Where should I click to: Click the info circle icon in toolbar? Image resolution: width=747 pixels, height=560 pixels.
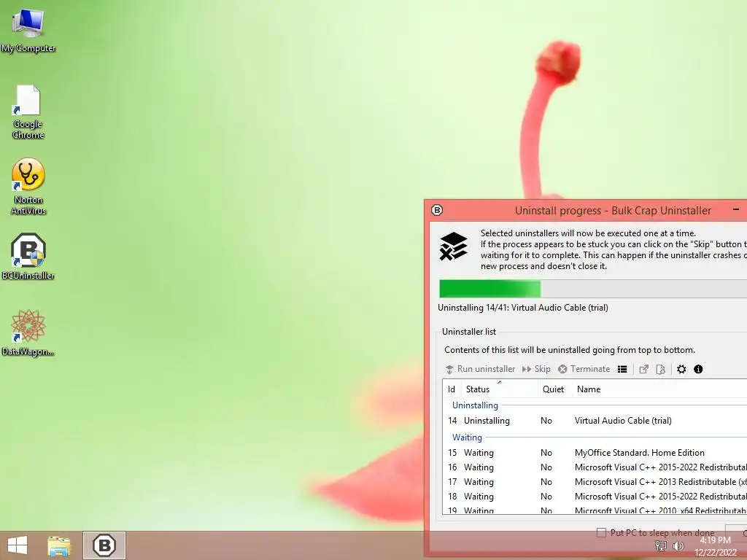click(x=698, y=369)
